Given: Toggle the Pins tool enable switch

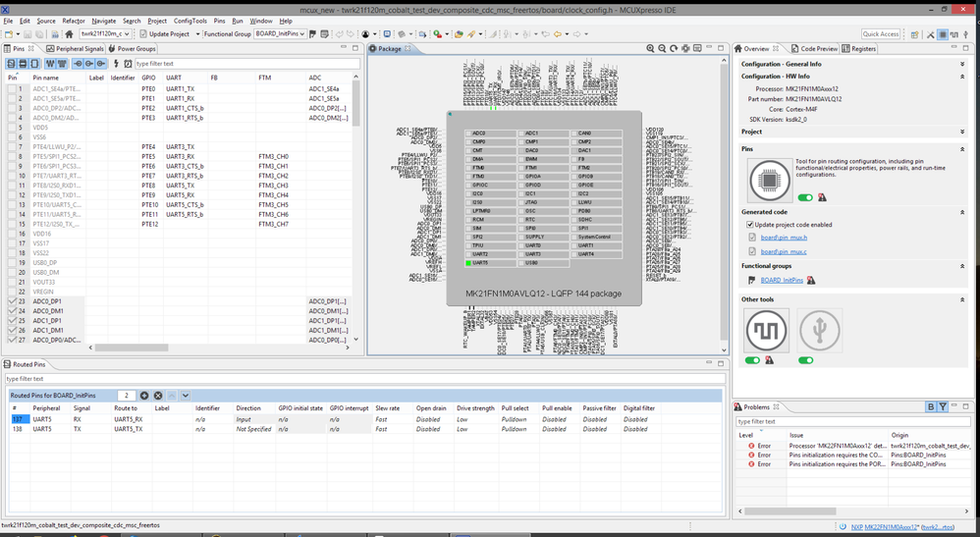Looking at the screenshot, I should click(x=805, y=197).
